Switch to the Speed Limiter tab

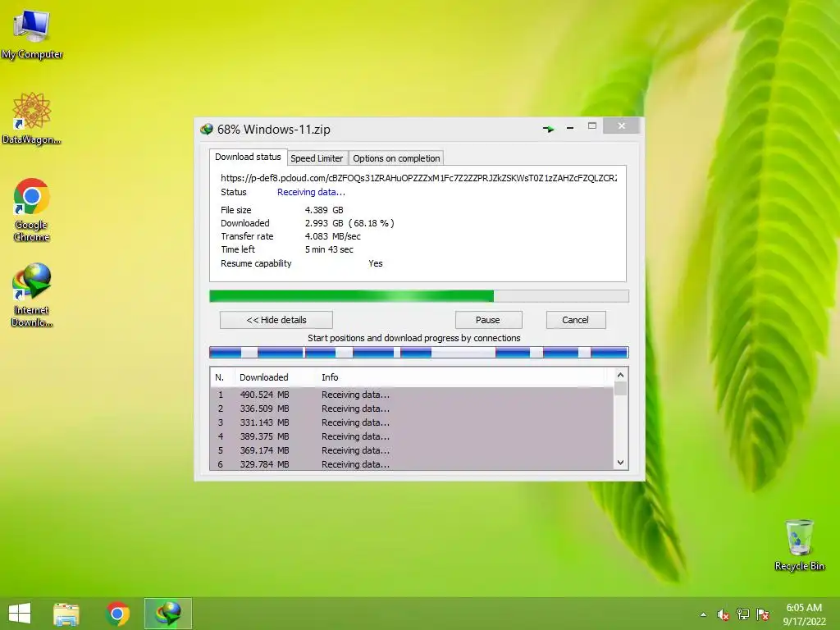pyautogui.click(x=317, y=158)
